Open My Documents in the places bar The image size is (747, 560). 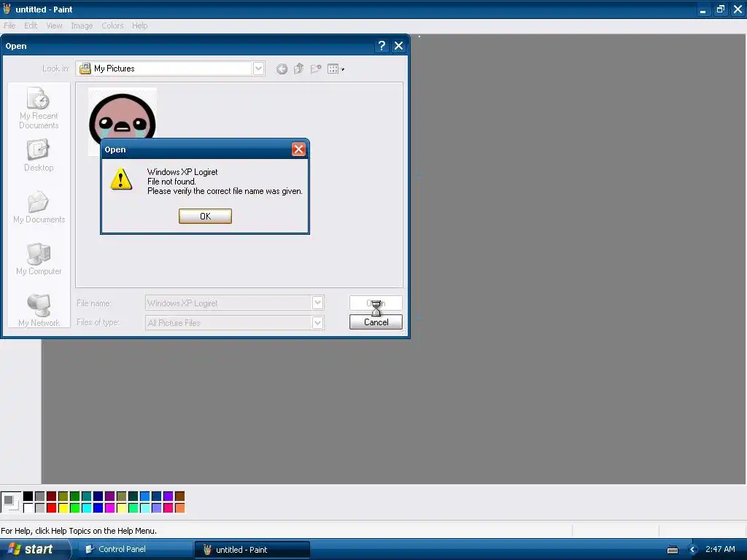click(39, 207)
